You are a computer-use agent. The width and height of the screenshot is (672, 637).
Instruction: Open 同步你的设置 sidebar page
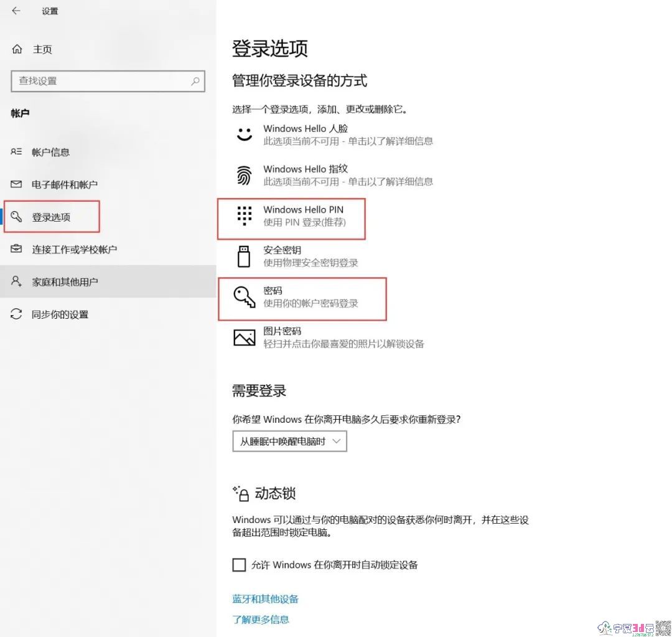pos(60,314)
